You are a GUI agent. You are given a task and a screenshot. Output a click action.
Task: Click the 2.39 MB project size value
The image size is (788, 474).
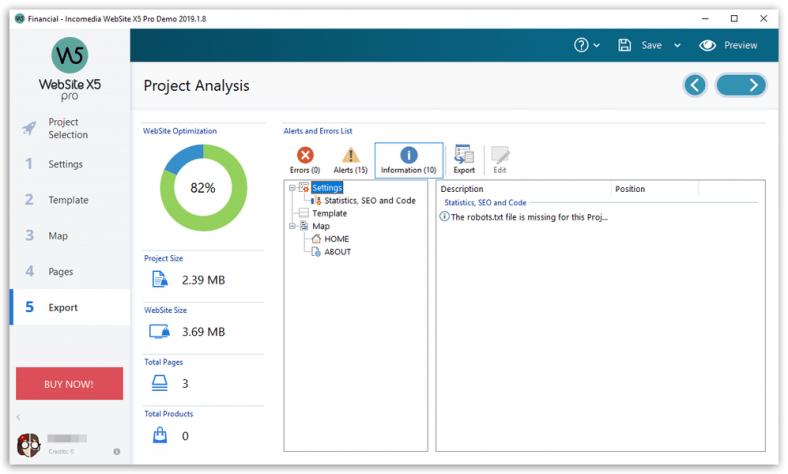click(x=204, y=279)
